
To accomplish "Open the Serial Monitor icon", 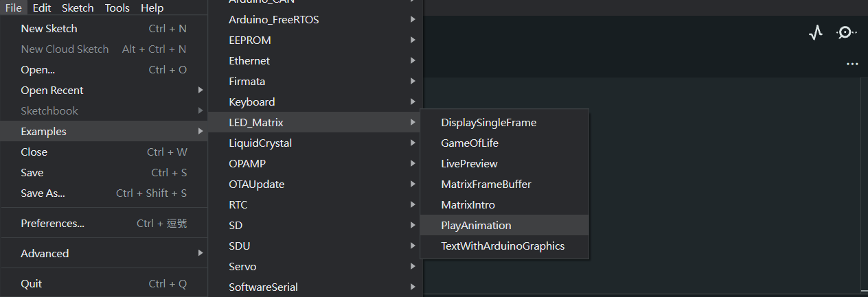I will 846,32.
